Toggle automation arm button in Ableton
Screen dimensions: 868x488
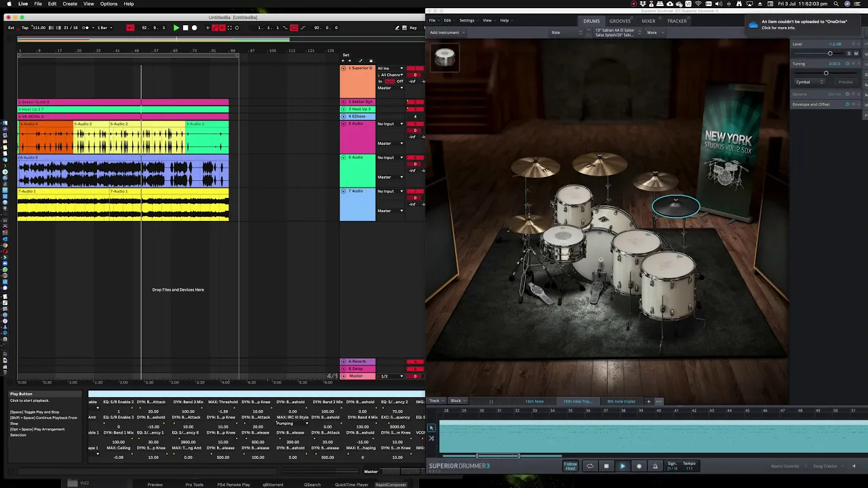[215, 28]
